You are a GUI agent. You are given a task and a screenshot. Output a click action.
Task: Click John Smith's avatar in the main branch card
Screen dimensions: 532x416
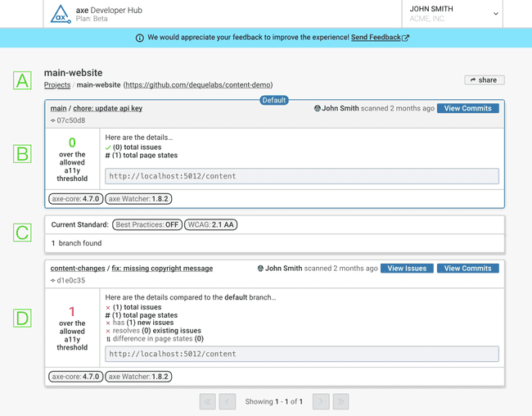pos(318,108)
